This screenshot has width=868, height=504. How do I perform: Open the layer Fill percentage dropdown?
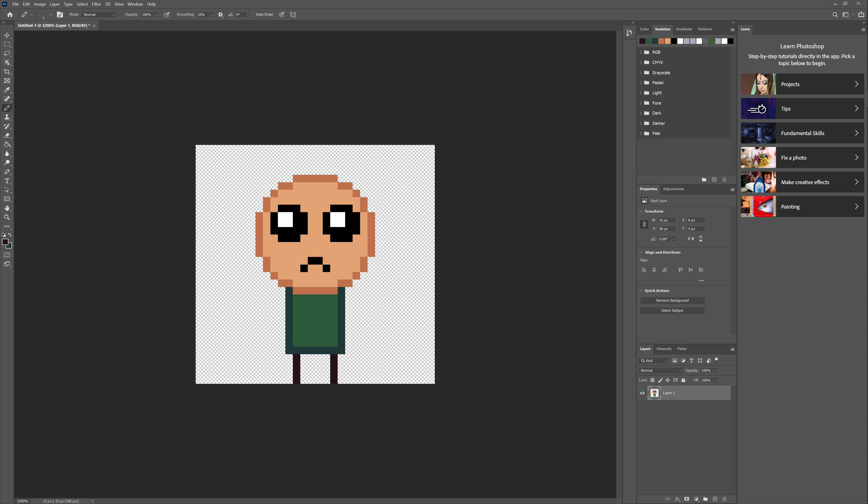[x=716, y=380]
